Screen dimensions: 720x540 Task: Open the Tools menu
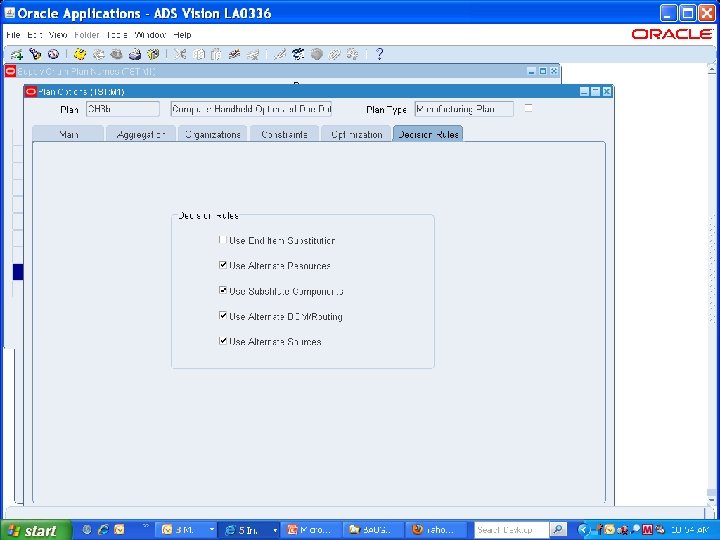click(x=117, y=35)
